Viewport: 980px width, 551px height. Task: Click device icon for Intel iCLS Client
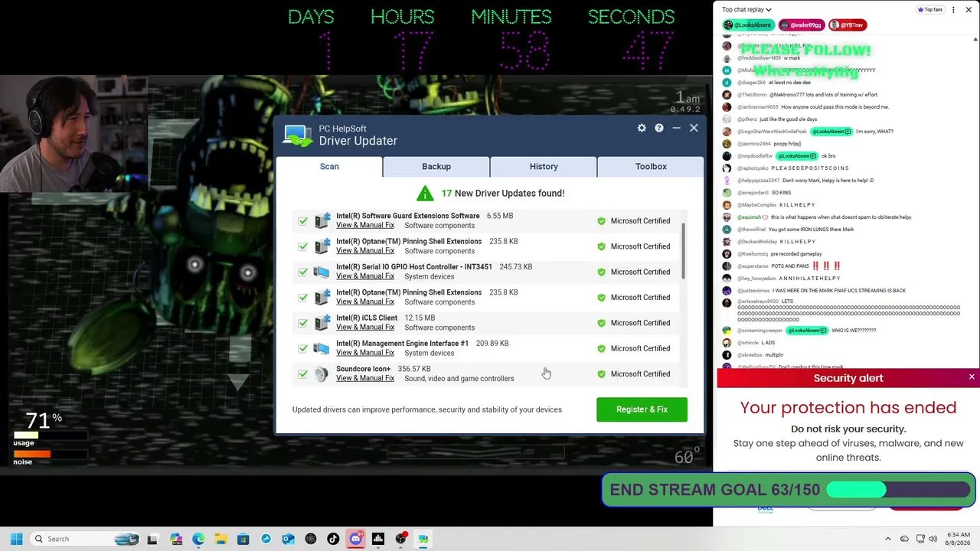click(322, 323)
